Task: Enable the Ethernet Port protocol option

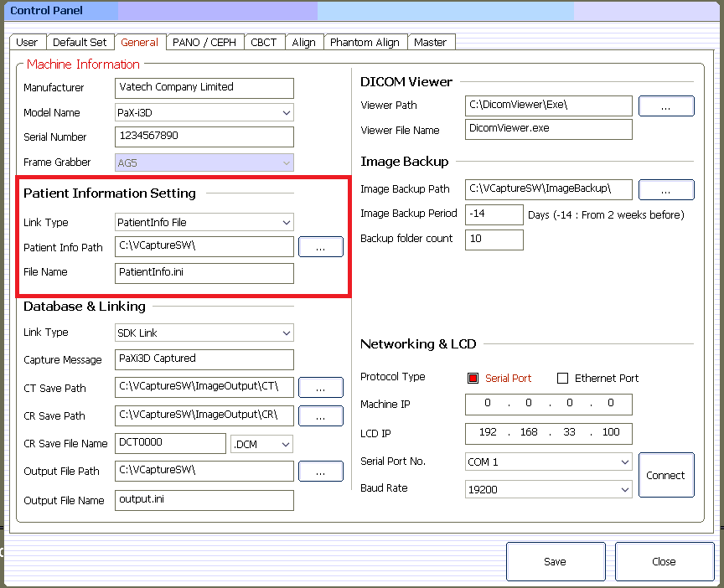Action: point(598,378)
